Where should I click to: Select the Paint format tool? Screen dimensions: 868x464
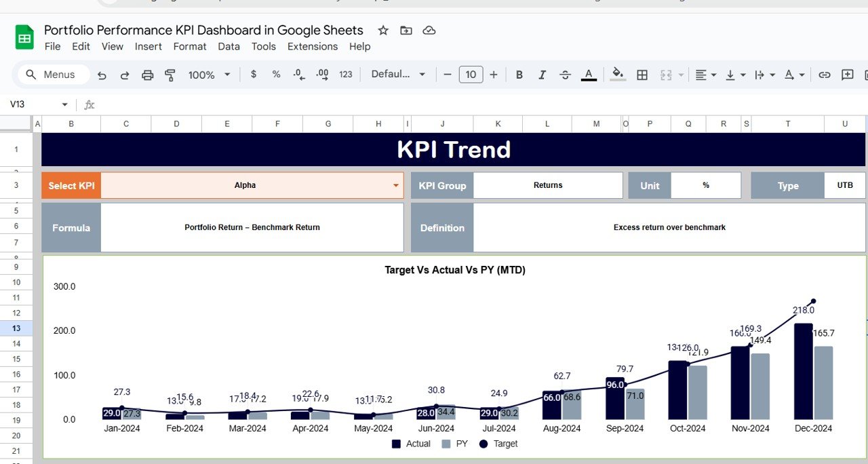click(170, 75)
